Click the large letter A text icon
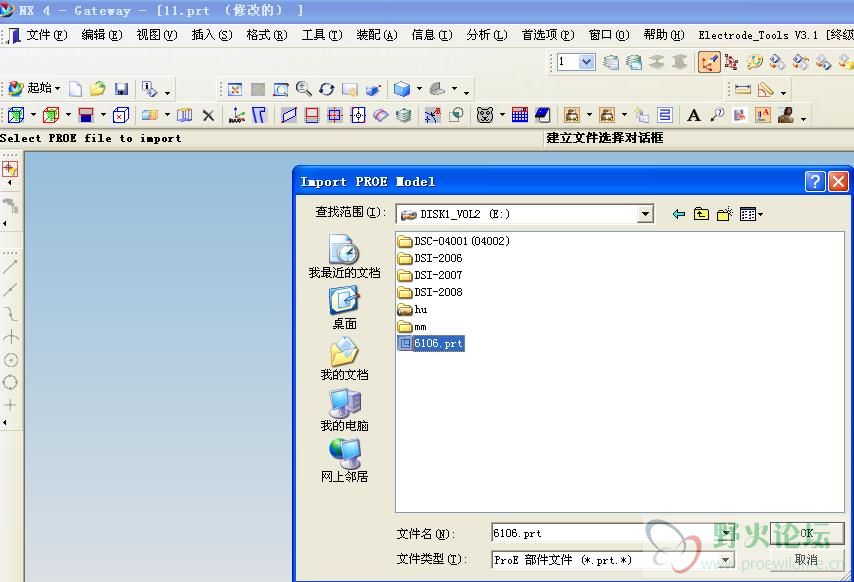 point(693,115)
